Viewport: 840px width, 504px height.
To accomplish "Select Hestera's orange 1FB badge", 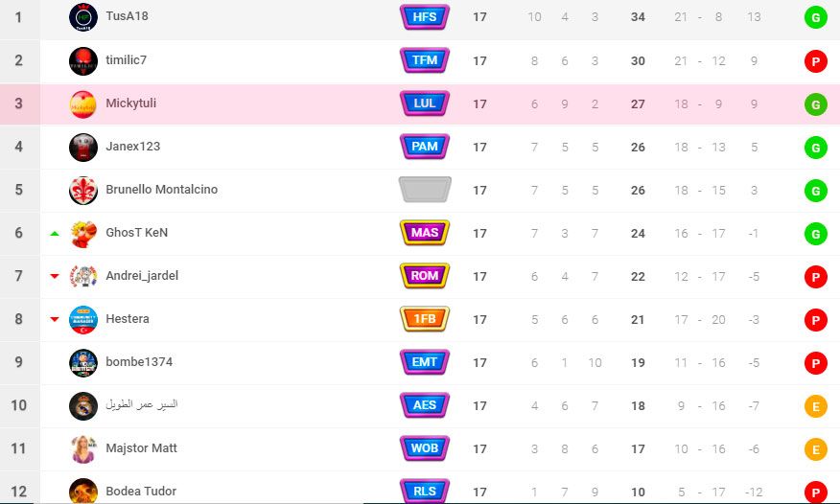I will (x=424, y=319).
